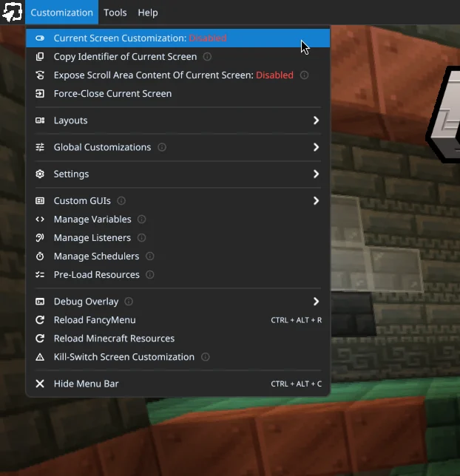Choose Force-Close Current Screen
Viewport: 460px width, 476px height.
click(178, 93)
